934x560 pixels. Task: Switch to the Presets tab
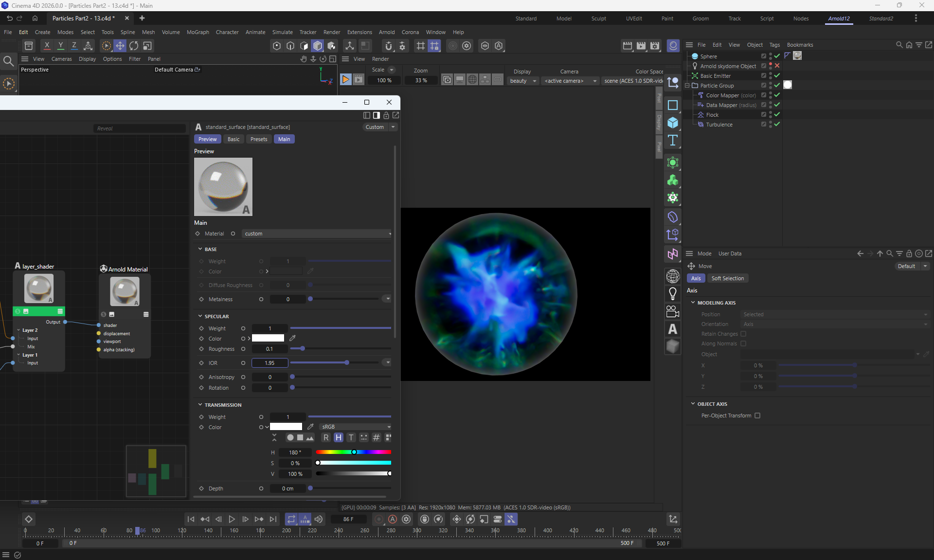click(x=259, y=139)
